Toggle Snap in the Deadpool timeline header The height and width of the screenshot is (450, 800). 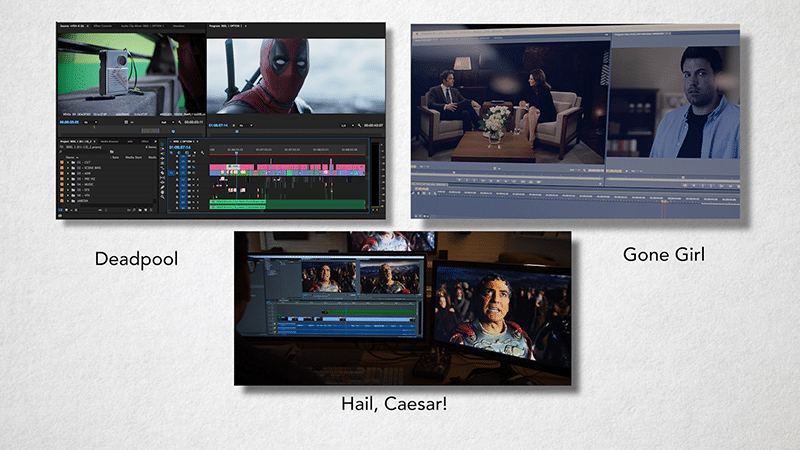point(179,153)
